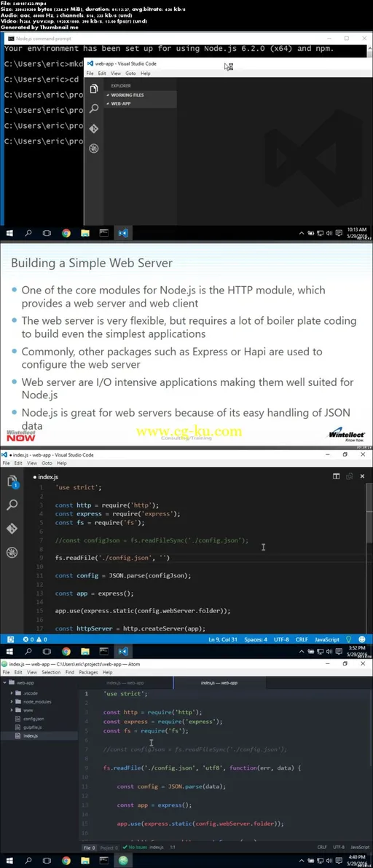Open Find menu in Atom

tap(70, 672)
